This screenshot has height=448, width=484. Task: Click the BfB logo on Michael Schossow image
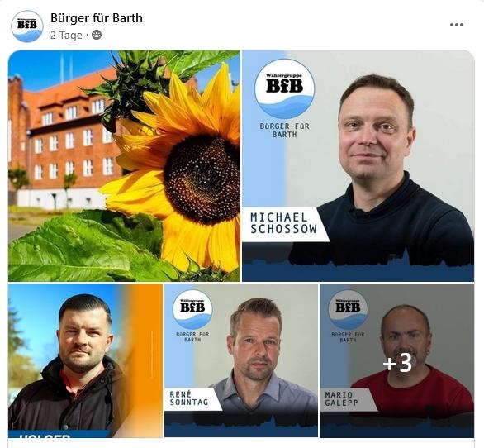[284, 89]
